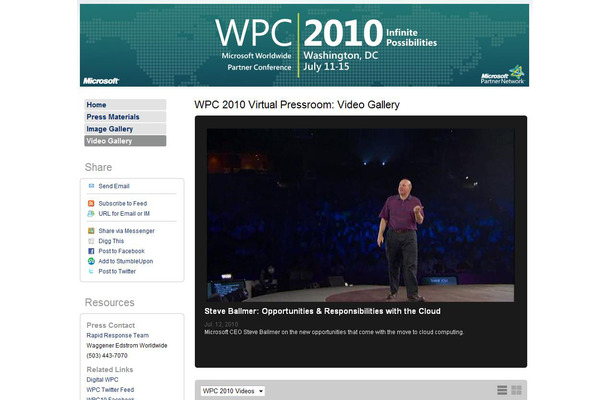Open Share via Messenger link
Screen dimensions: 610x400
tap(126, 231)
